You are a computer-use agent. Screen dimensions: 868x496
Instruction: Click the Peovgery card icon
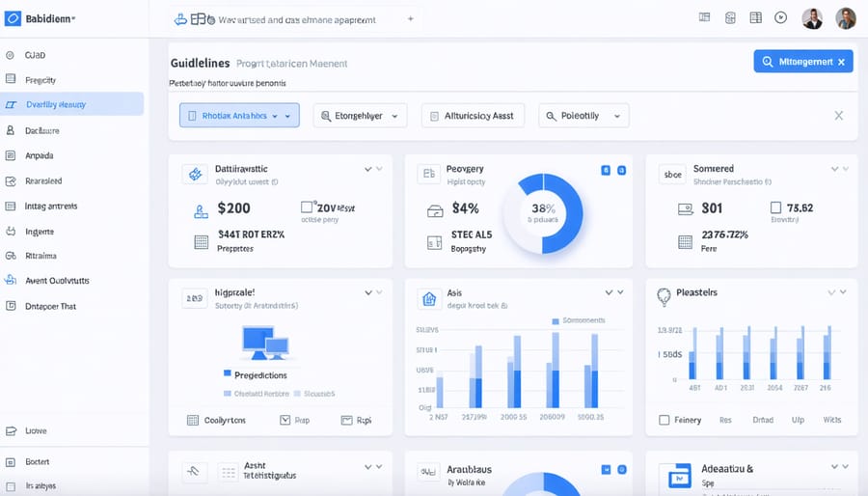click(429, 174)
